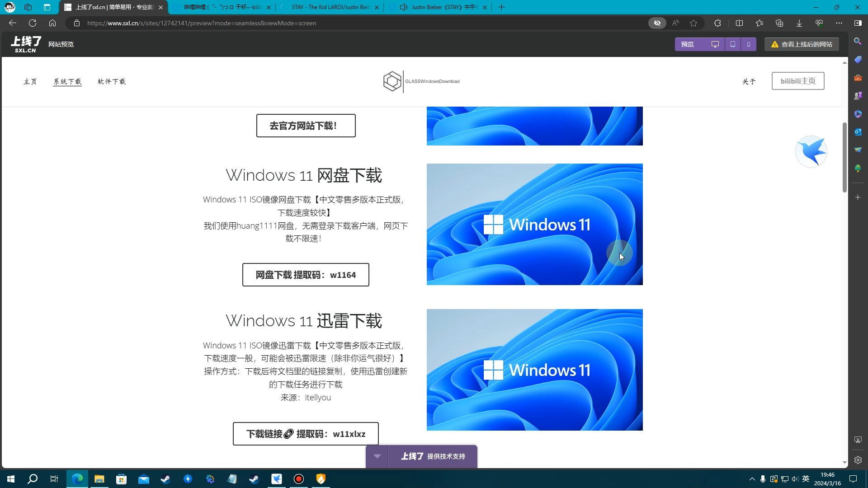Toggle the 英 input method indicator

click(806, 479)
